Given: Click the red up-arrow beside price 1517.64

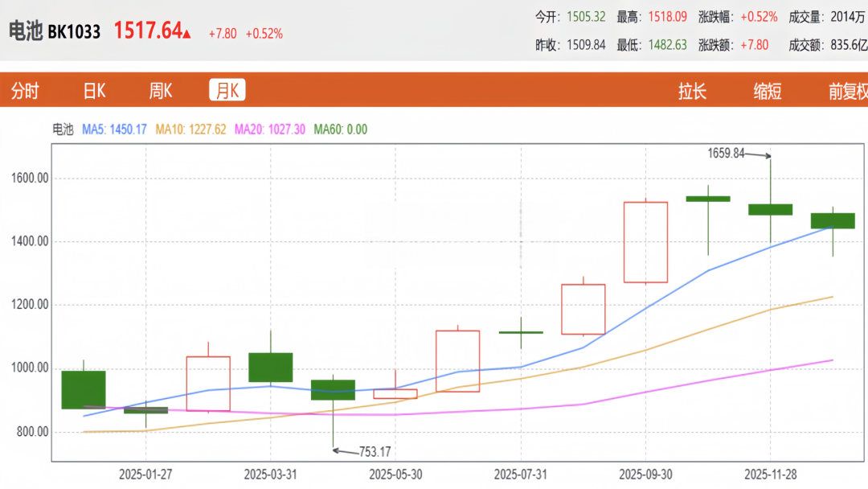Looking at the screenshot, I should (187, 33).
